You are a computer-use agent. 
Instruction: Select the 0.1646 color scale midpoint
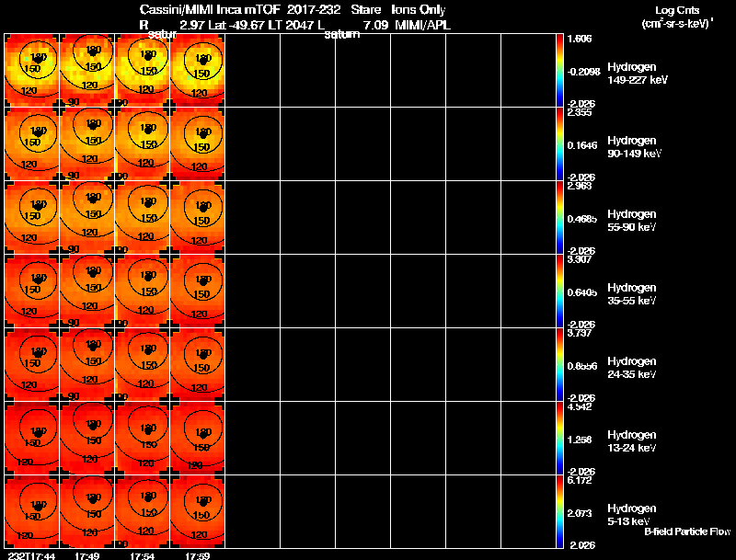tap(582, 145)
